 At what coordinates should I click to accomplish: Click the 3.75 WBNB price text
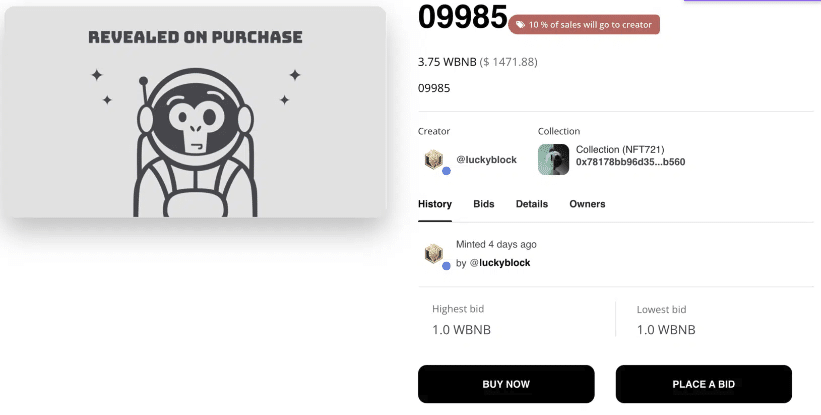pos(446,62)
